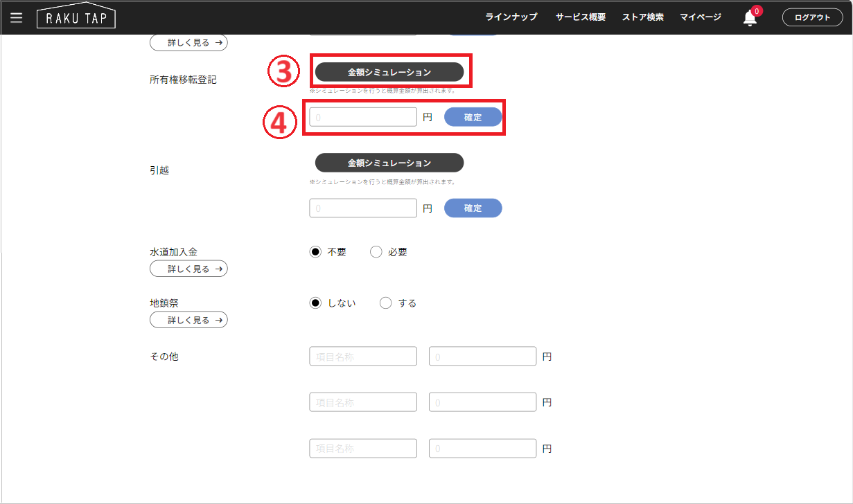Viewport: 853px width, 504px height.
Task: Focus first その他 amount field
Action: point(483,357)
